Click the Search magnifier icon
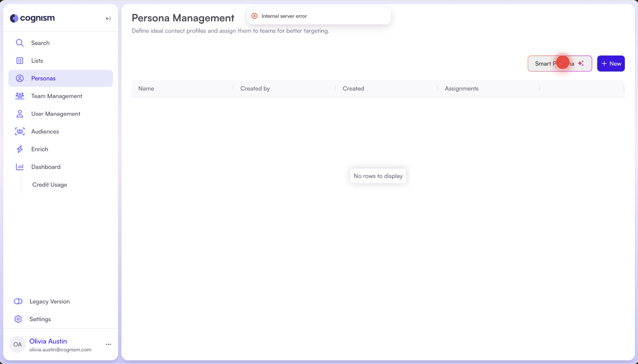Viewport: 638px width, 364px height. pos(20,43)
